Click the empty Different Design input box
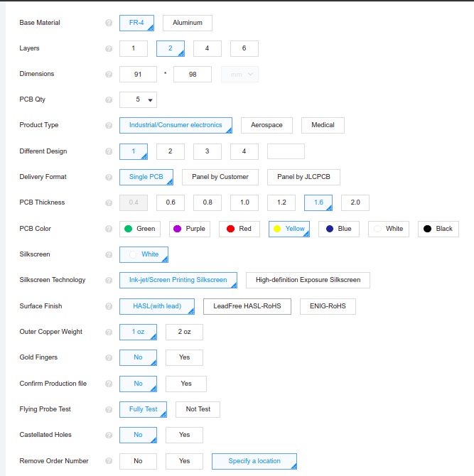 286,151
